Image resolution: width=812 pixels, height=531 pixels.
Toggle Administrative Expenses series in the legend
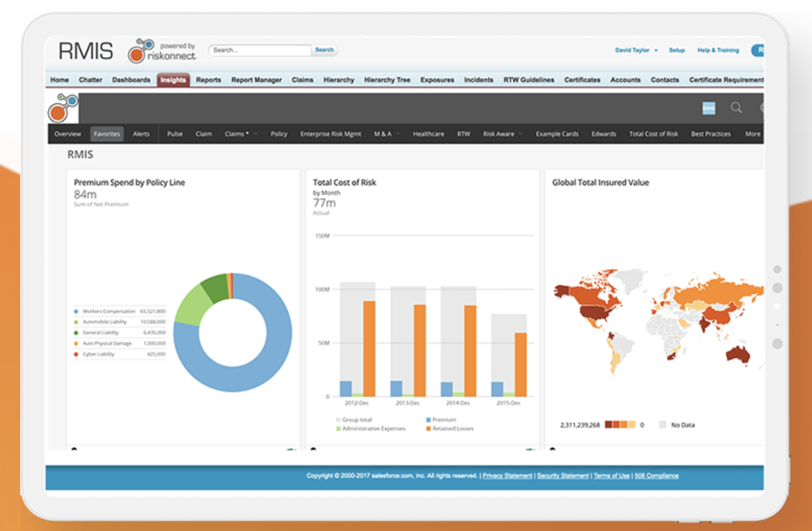click(370, 428)
